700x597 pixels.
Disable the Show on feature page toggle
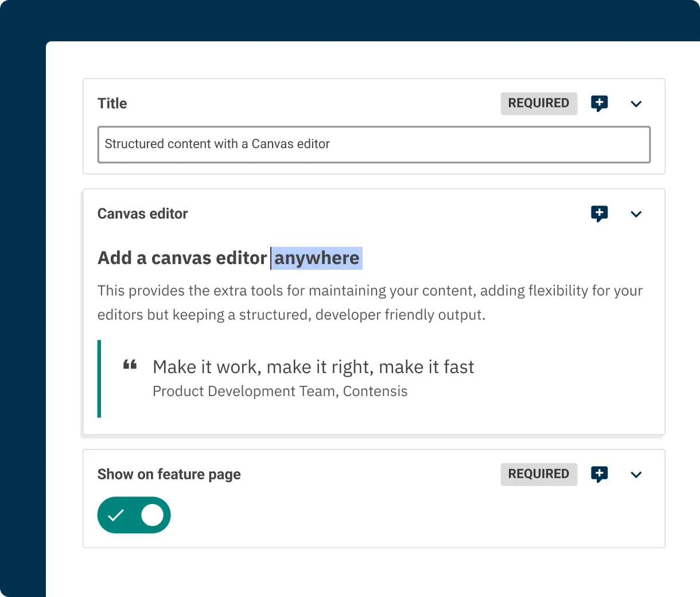click(134, 515)
